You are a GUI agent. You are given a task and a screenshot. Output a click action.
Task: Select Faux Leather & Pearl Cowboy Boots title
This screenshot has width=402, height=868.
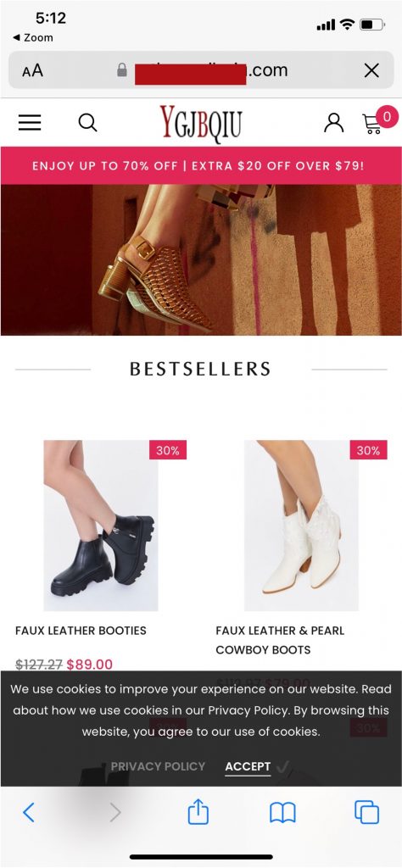280,640
